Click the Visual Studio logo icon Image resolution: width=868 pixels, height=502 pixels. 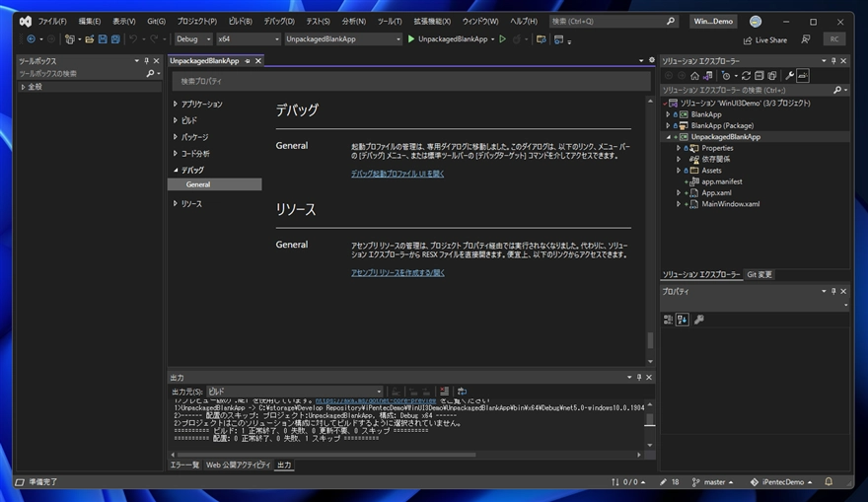click(x=26, y=21)
